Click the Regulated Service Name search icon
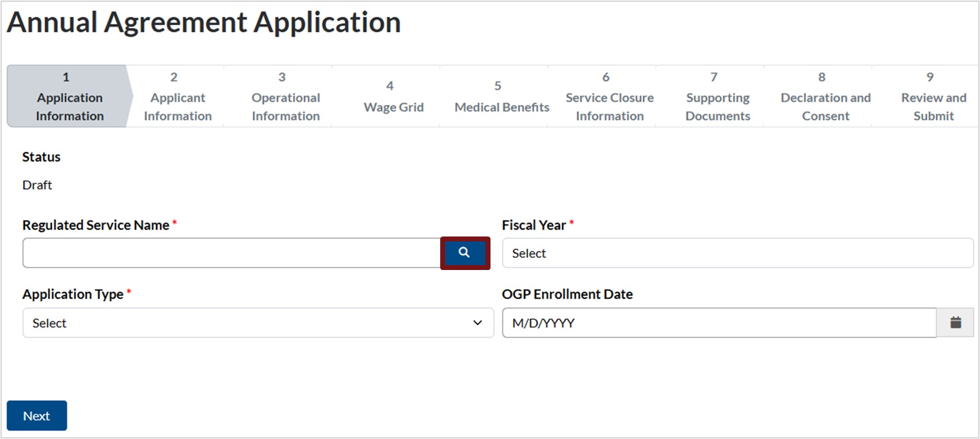Screen dimensions: 980x439 [464, 253]
